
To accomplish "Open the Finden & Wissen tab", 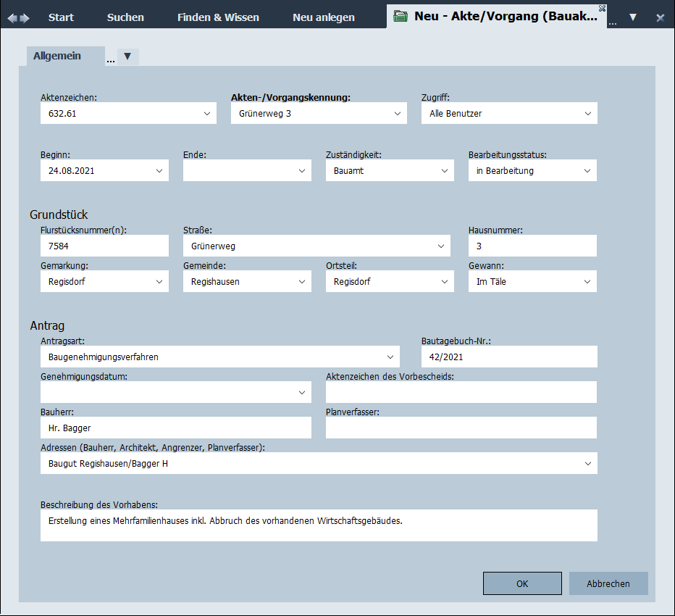I will pyautogui.click(x=218, y=17).
